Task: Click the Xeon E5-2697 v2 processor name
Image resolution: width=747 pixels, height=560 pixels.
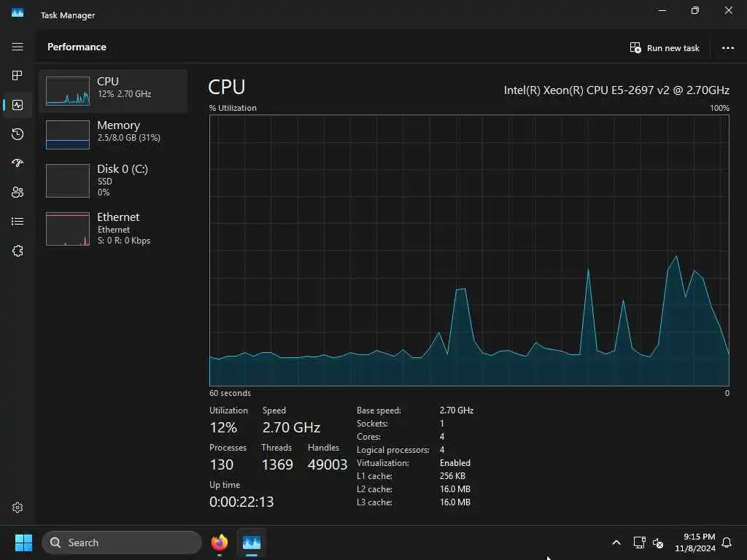Action: pos(616,90)
